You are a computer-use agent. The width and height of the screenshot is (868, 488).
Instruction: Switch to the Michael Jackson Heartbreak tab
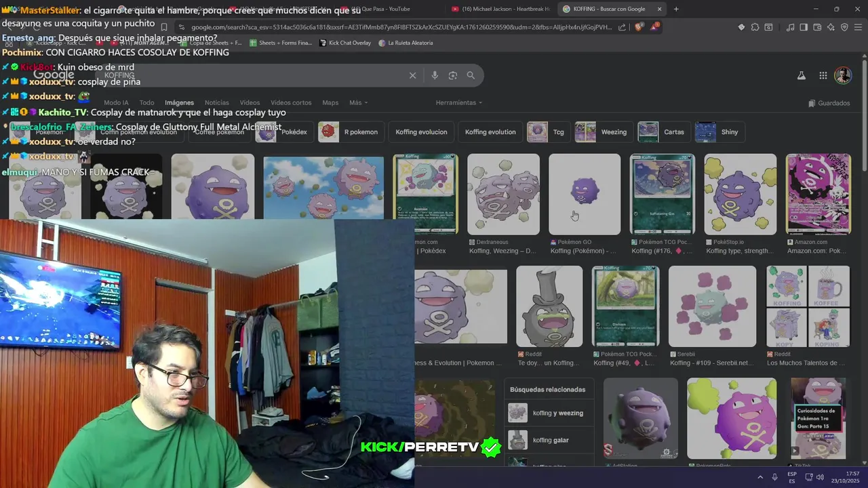coord(500,9)
